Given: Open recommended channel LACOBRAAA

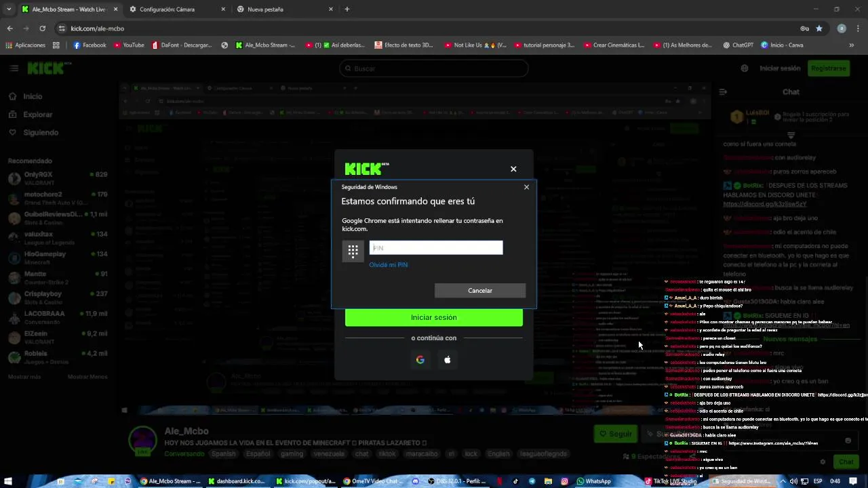Looking at the screenshot, I should (58, 317).
